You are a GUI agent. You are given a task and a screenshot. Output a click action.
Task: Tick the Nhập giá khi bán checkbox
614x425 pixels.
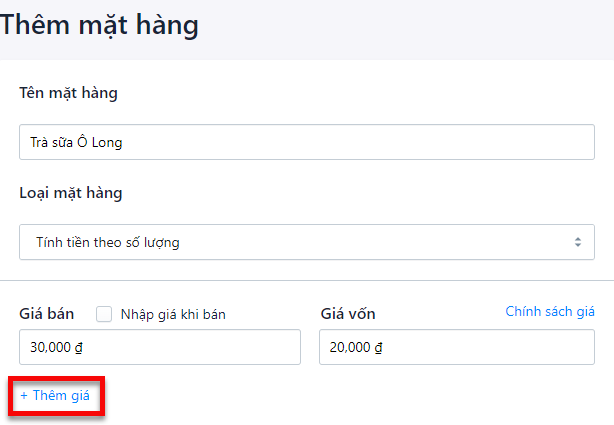click(104, 314)
